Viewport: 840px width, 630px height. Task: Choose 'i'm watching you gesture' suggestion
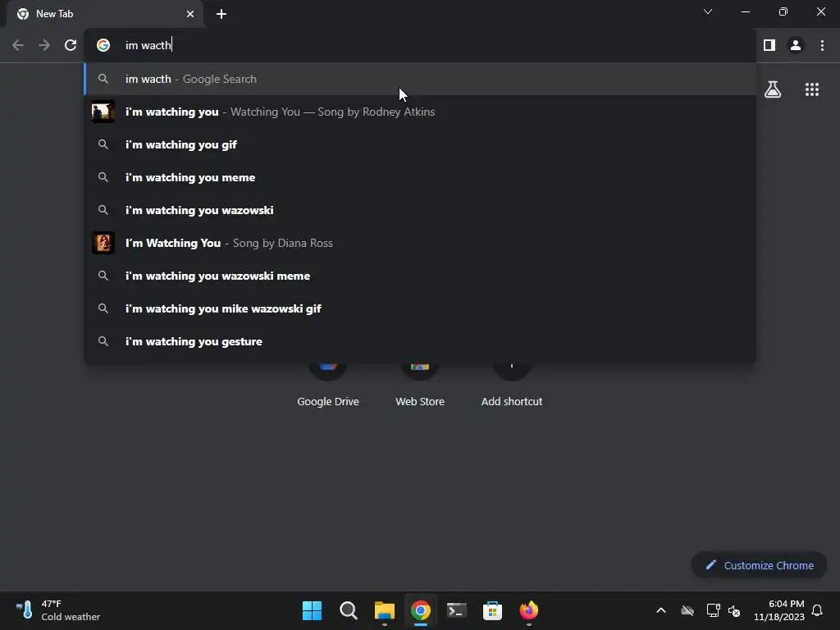pyautogui.click(x=420, y=341)
